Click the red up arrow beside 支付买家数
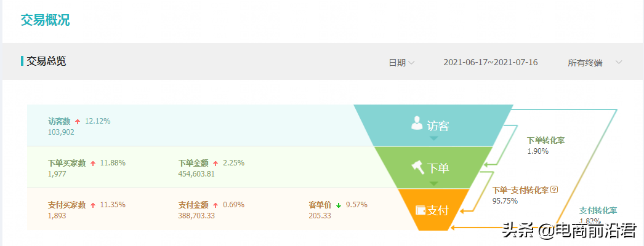The width and height of the screenshot is (644, 246). [x=93, y=205]
